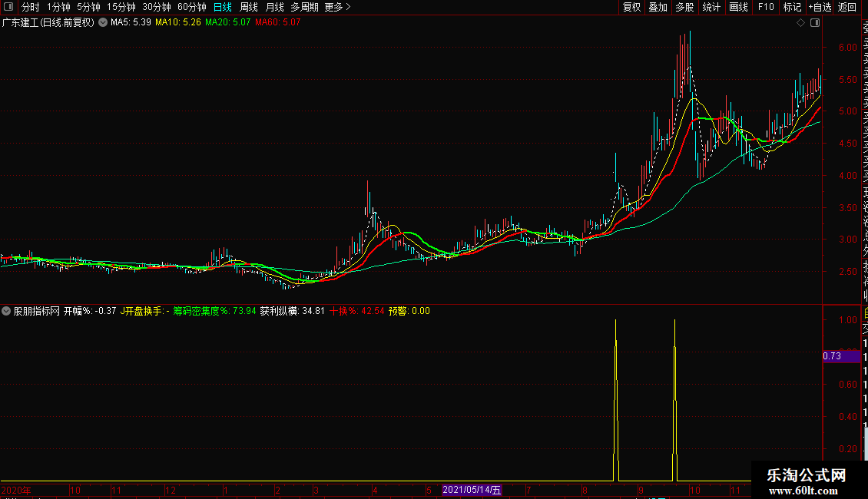Click the 广东建工 stock title

pos(48,23)
